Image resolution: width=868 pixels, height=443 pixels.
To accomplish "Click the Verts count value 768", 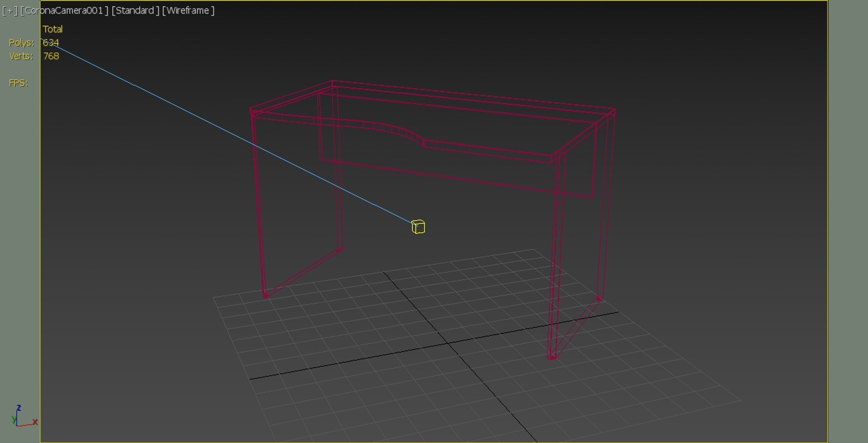I will click(x=51, y=56).
